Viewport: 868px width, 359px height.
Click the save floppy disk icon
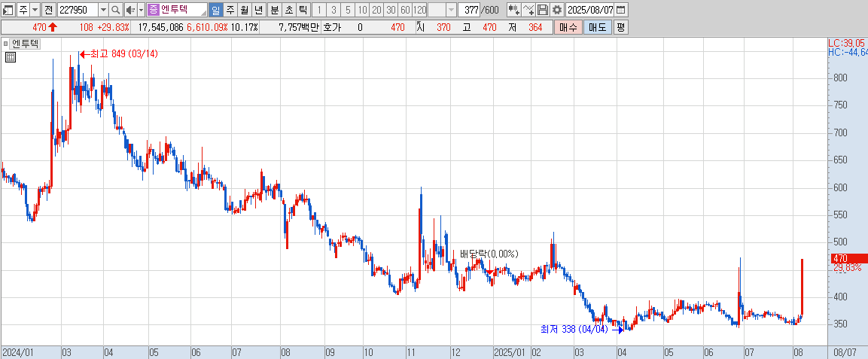(543, 9)
